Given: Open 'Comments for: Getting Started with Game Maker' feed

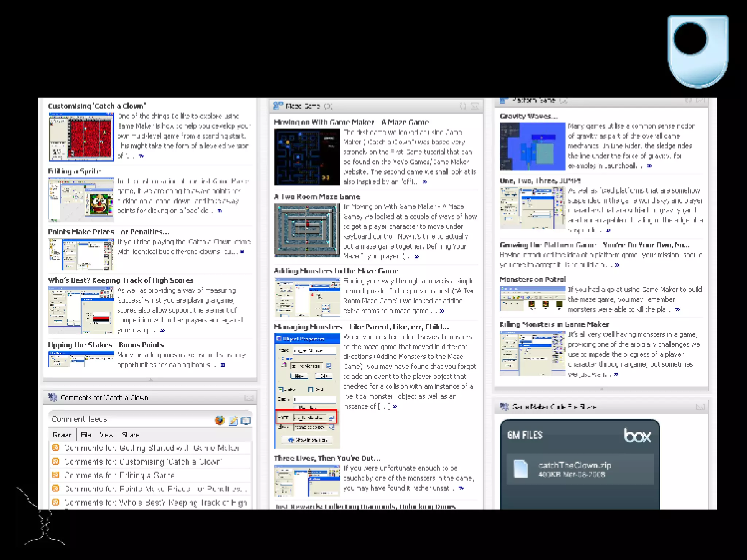Looking at the screenshot, I should click(152, 448).
